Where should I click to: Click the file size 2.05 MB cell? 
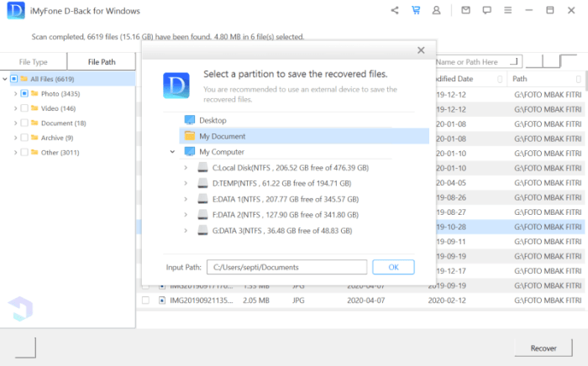(256, 300)
